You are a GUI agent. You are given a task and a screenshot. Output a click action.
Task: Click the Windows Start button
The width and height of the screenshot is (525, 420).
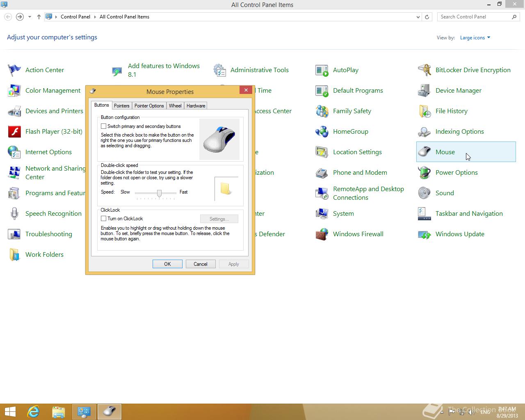tap(10, 411)
